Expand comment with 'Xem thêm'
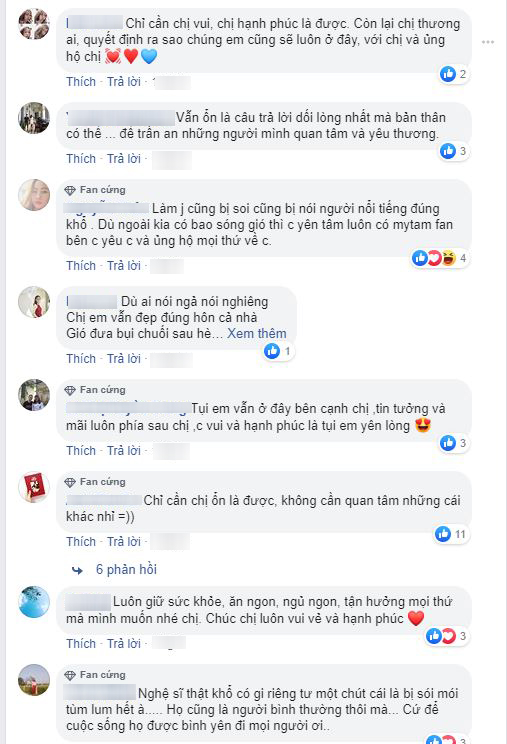 257,334
